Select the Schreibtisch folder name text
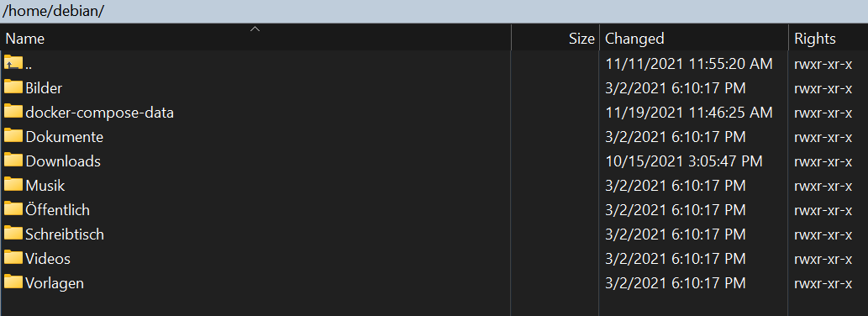This screenshot has height=316, width=868. click(x=65, y=234)
